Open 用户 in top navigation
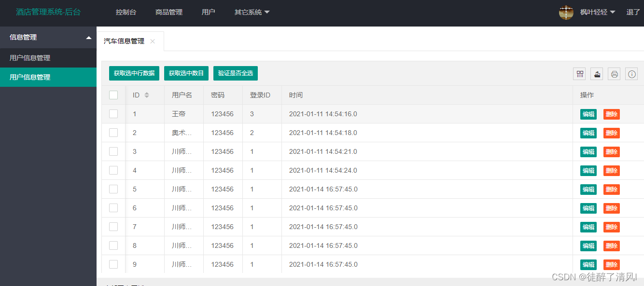 pos(209,12)
